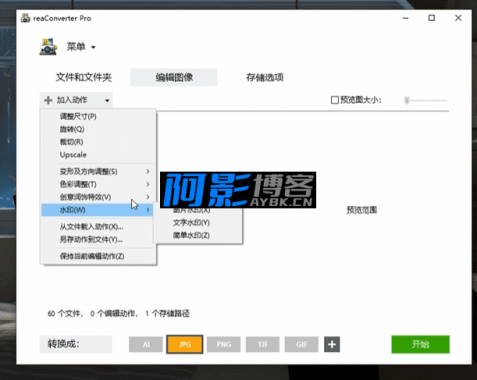Choose JPG as output format
Image resolution: width=477 pixels, height=380 pixels.
tap(185, 344)
